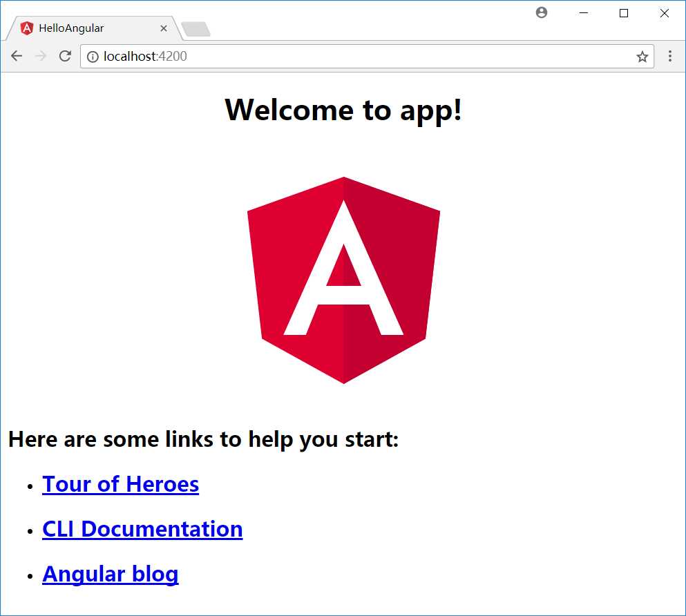Open the Tour of Heroes link
686x616 pixels.
[x=120, y=484]
